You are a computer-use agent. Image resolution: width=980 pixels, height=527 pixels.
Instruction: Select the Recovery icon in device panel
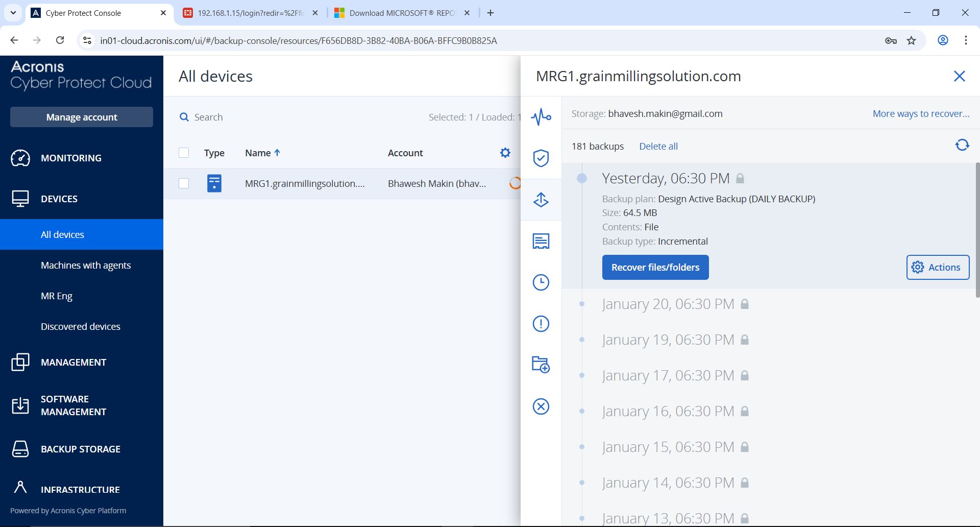pyautogui.click(x=541, y=200)
